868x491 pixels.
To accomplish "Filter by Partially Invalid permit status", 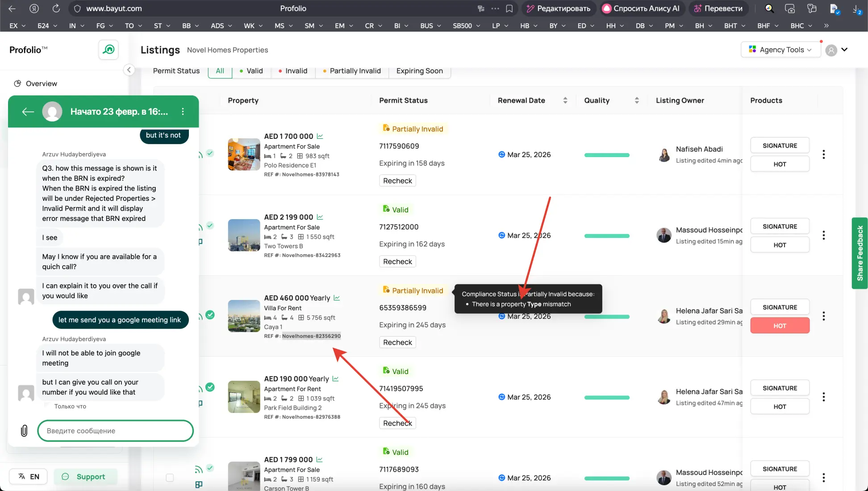I will click(x=352, y=71).
